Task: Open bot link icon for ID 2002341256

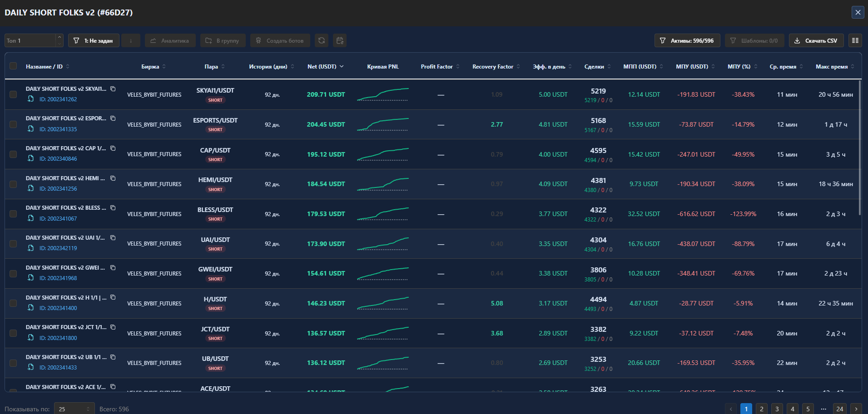Action: [30, 188]
